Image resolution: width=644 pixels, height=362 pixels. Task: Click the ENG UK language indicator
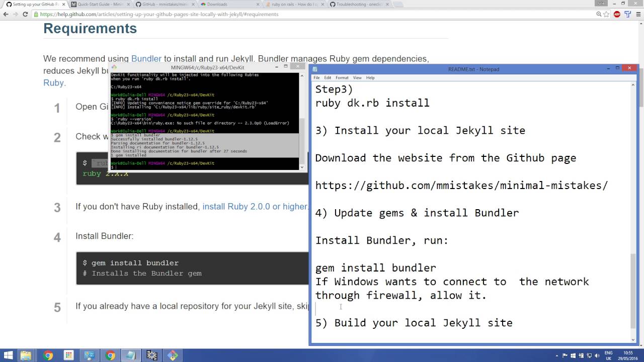(608, 355)
